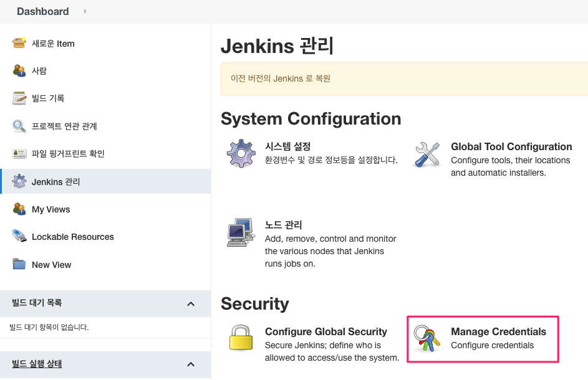Open New View in the sidebar
The width and height of the screenshot is (588, 380).
click(x=51, y=265)
